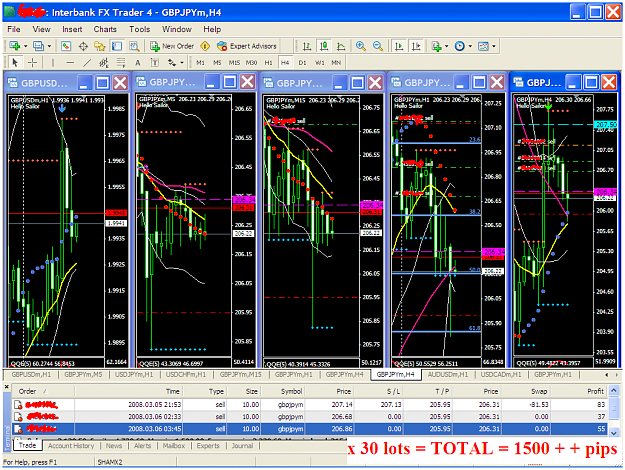The image size is (625, 470).
Task: Open the Account History tab
Action: [x=71, y=446]
